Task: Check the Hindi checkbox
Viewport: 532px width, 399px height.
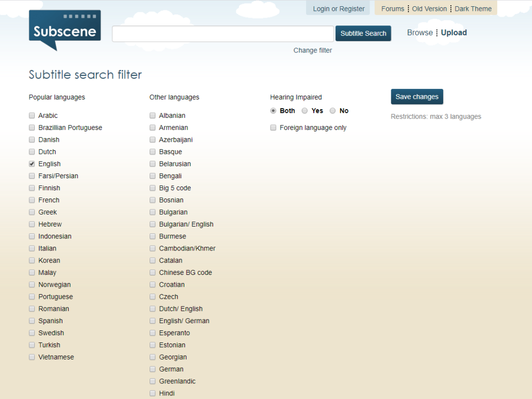Action: coord(153,393)
